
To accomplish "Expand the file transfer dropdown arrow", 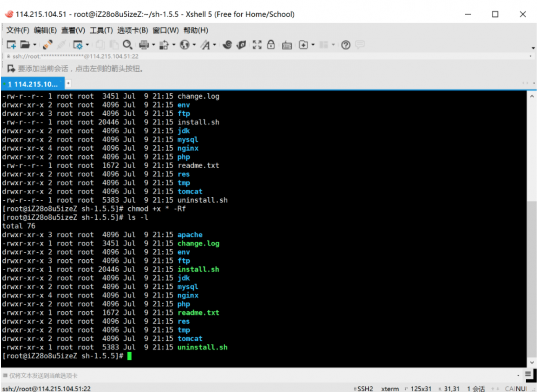I will 174,44.
